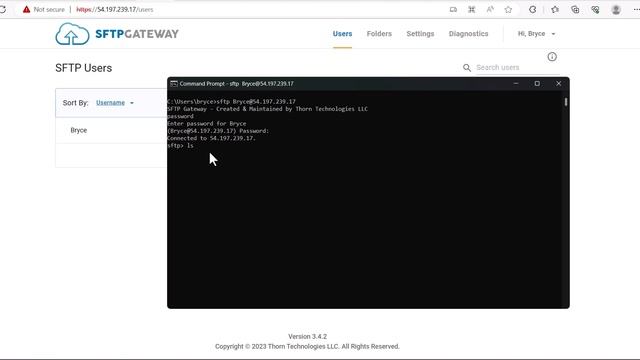This screenshot has height=360, width=640.
Task: Focus the Search users field
Action: (518, 68)
